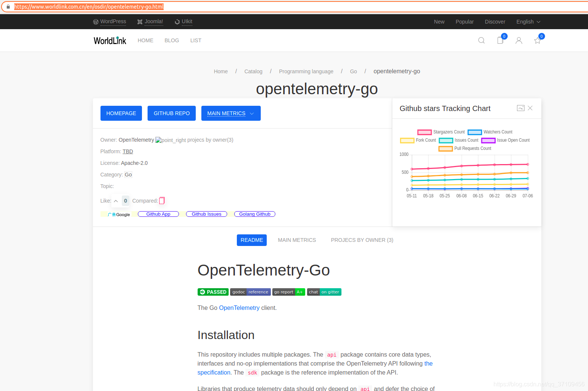Open the OpenTelemetry owner link
This screenshot has height=391, width=588.
coord(136,140)
